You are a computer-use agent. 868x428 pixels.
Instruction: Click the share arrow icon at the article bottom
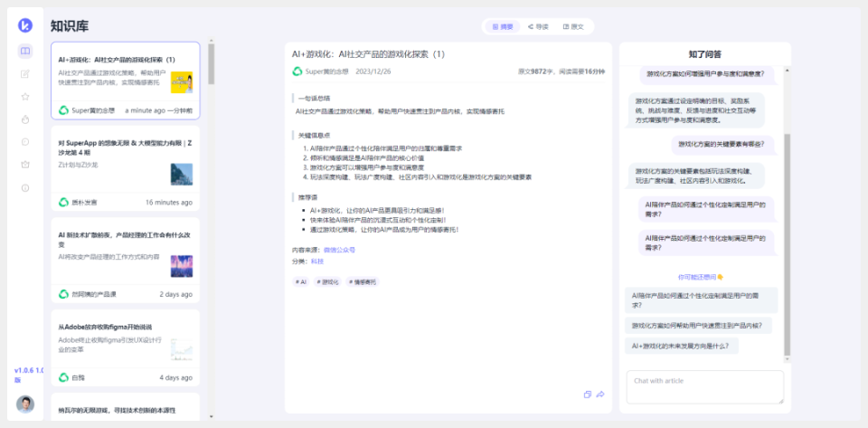click(x=600, y=395)
